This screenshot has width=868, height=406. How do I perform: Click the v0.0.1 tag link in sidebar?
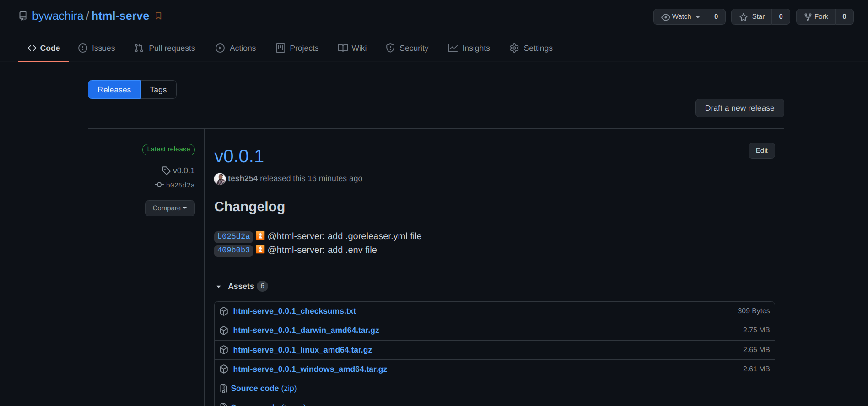(x=183, y=171)
